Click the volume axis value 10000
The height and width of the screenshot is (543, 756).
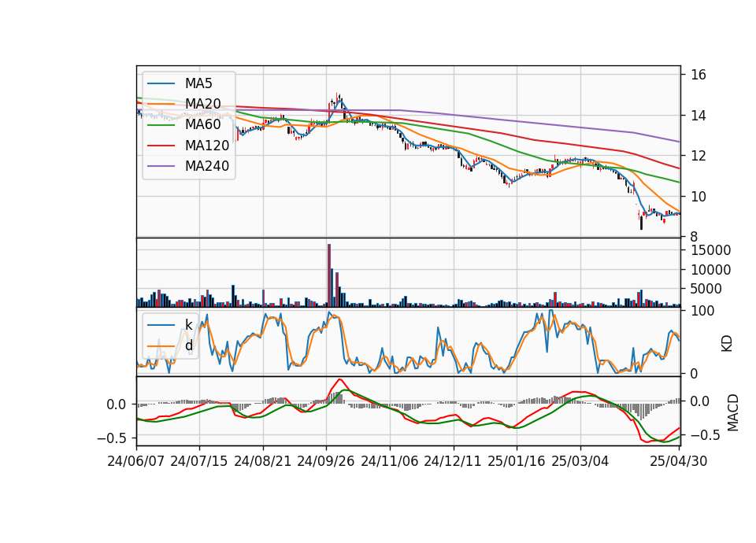(x=710, y=270)
